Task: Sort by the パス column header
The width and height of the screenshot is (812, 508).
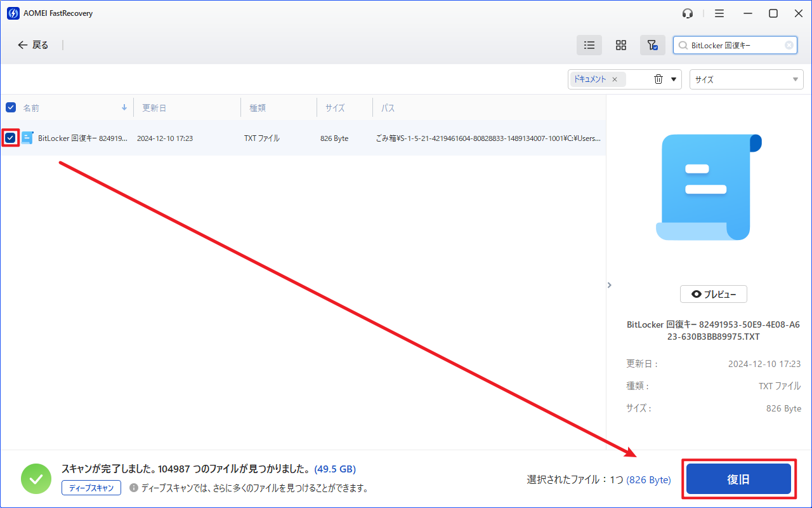Action: click(x=388, y=108)
